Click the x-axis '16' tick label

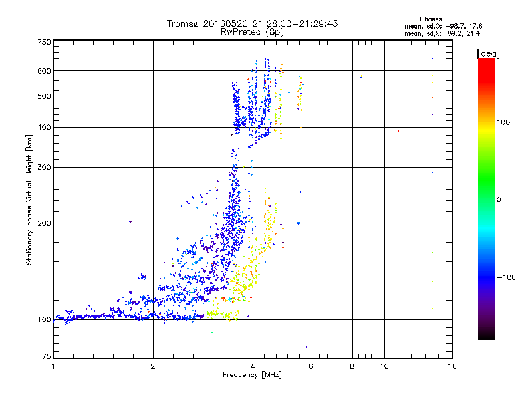pos(452,366)
